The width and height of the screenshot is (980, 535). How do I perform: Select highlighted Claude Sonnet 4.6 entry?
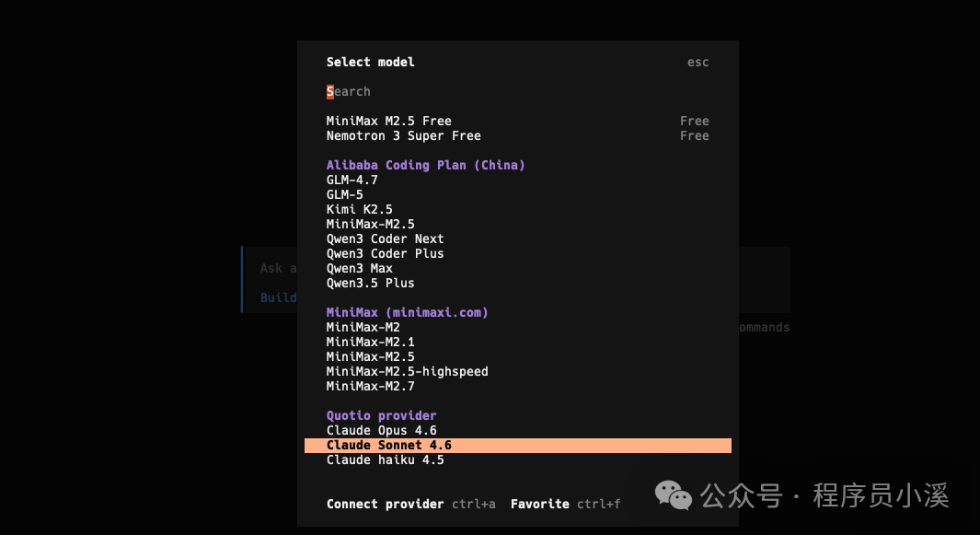click(517, 445)
